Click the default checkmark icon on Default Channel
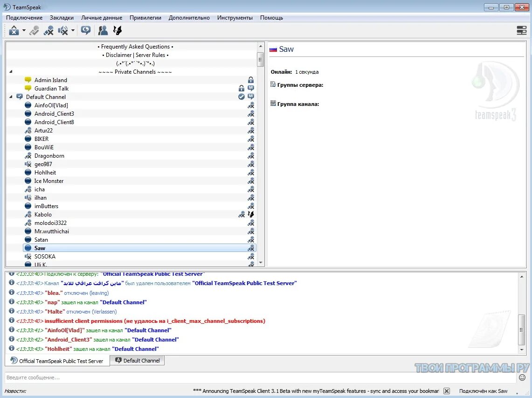The height and width of the screenshot is (398, 532). (241, 97)
